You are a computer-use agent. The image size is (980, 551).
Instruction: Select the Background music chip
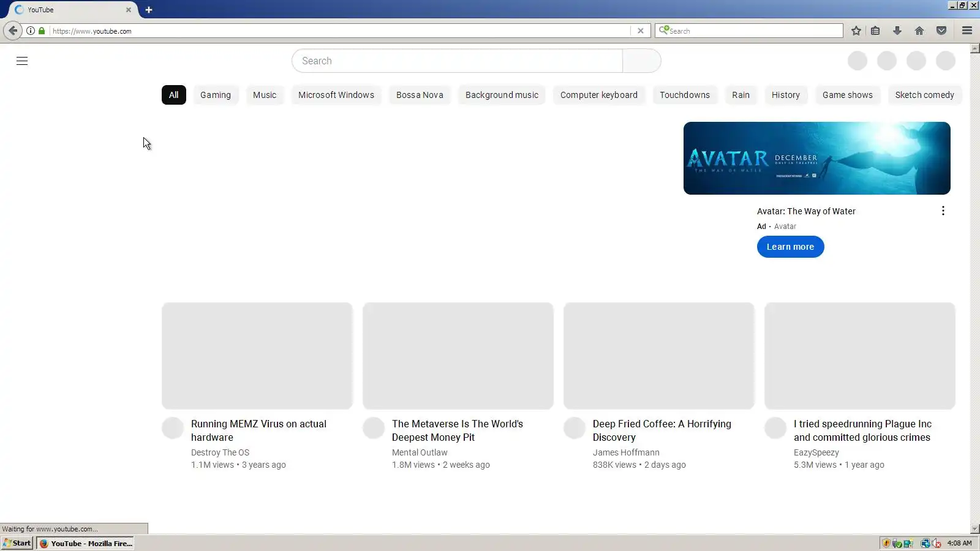[x=502, y=95]
